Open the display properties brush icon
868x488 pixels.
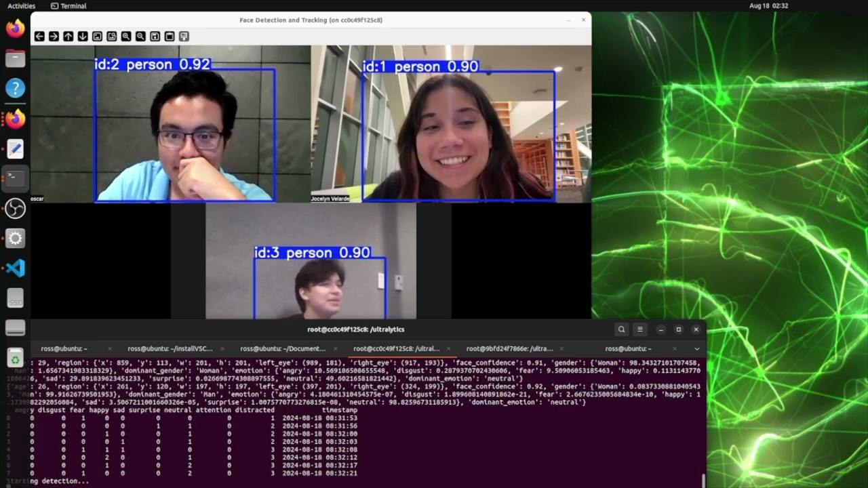(184, 36)
